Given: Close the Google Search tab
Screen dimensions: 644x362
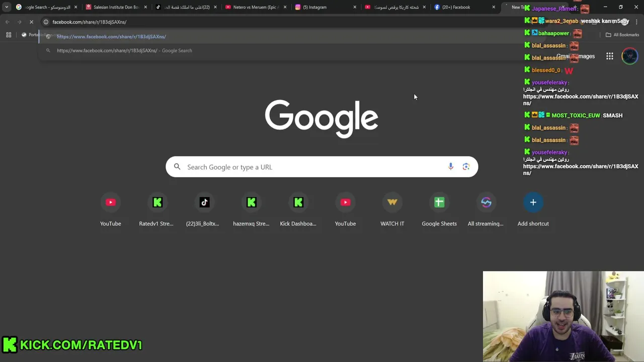Looking at the screenshot, I should click(x=76, y=7).
